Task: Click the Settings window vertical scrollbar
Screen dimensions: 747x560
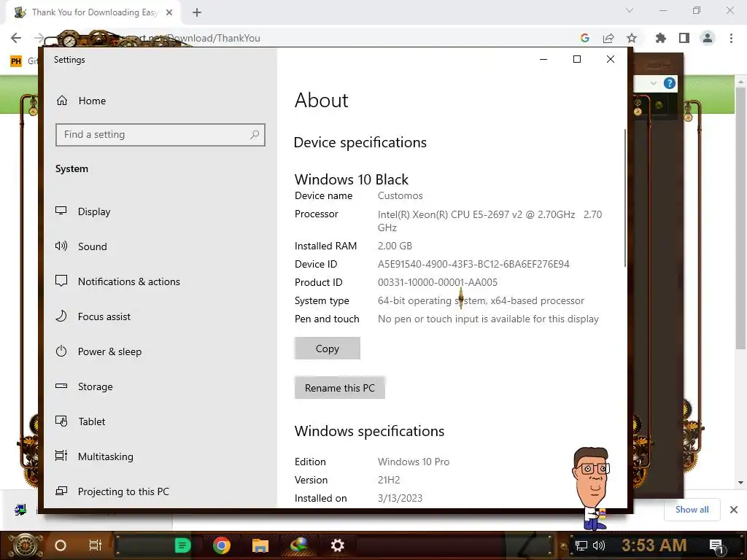Action: (x=625, y=198)
